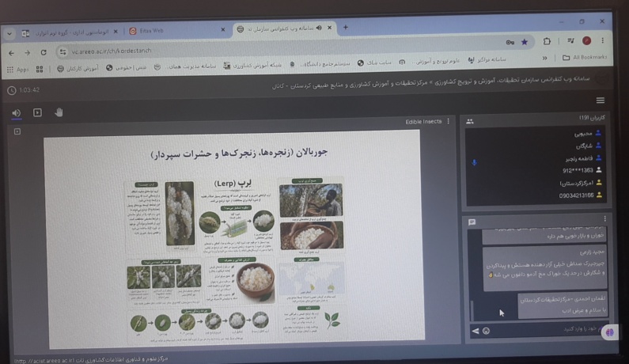The width and height of the screenshot is (629, 364).
Task: Click the purple round icon at chat corner
Action: point(610,332)
